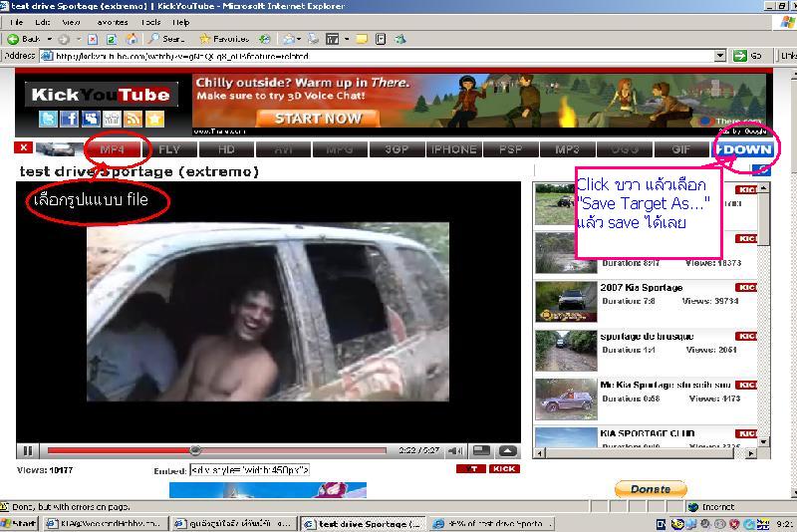Screen dimensions: 797x532
Task: Click the DOWN download button
Action: click(x=745, y=149)
